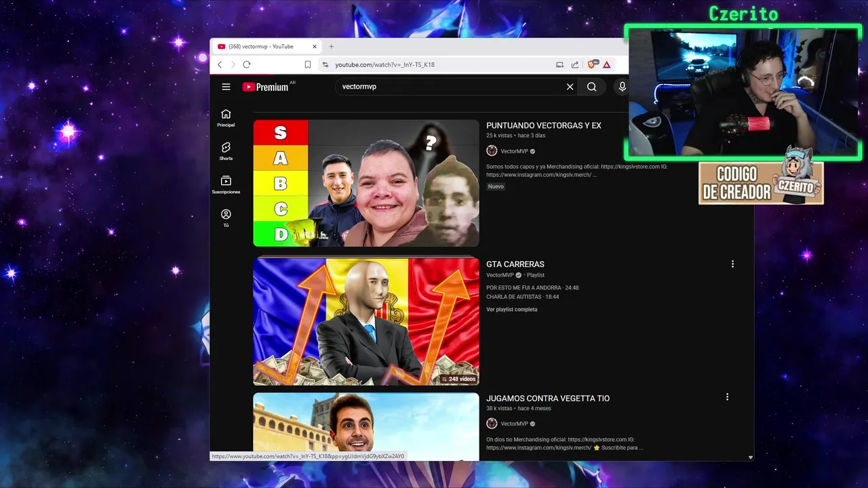Image resolution: width=868 pixels, height=488 pixels.
Task: Close the vectormvp YouTube tab
Action: point(314,47)
